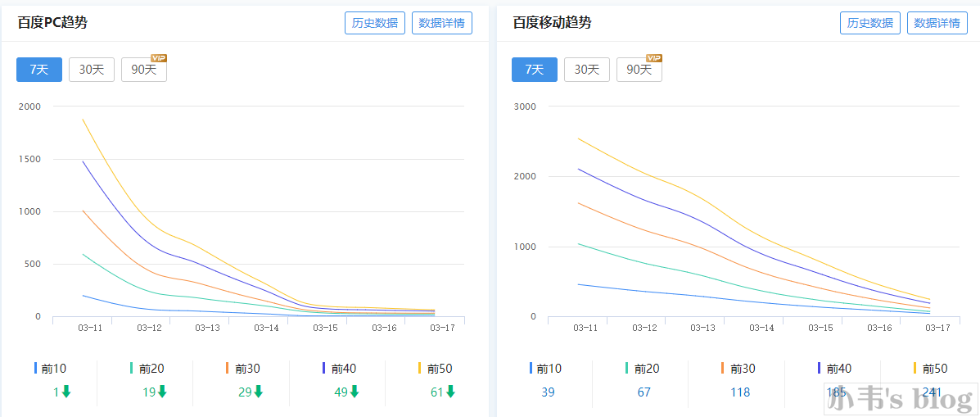This screenshot has width=980, height=417.
Task: Toggle 前20 legend in PC trend chart
Action: [147, 369]
